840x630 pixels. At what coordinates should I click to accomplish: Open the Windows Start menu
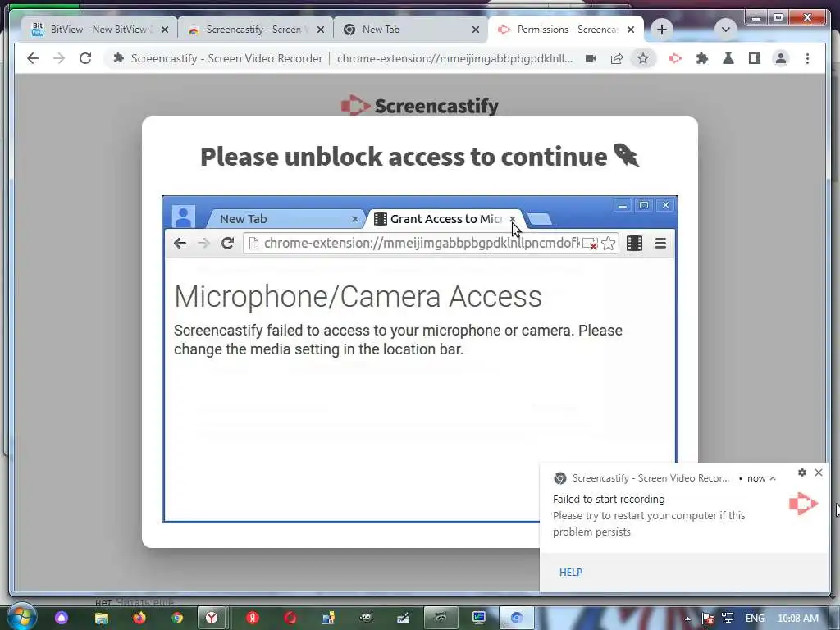point(21,617)
